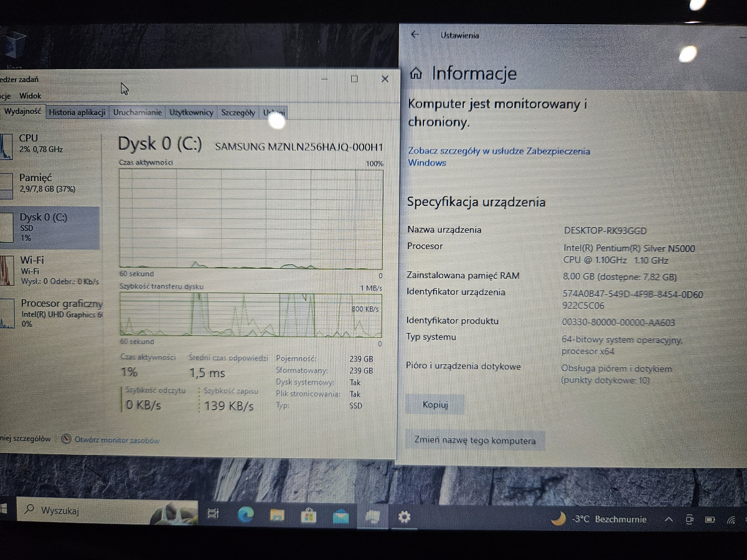Viewport: 747px width, 560px height.
Task: Select Wi-Fi in the performance sidebar
Action: (x=50, y=271)
